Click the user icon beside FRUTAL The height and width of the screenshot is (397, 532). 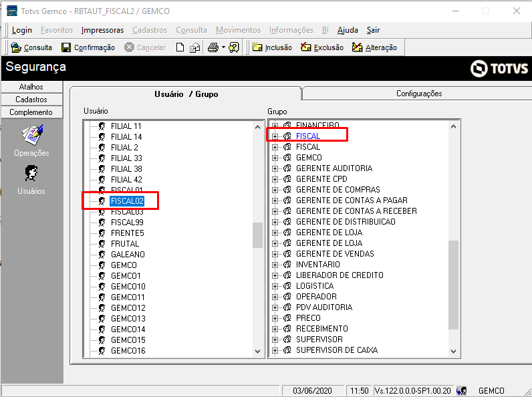102,244
